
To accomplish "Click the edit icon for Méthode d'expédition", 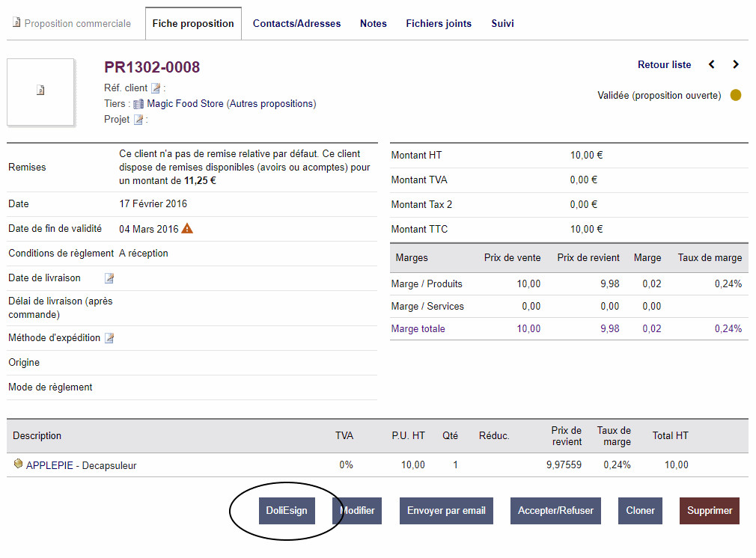I will (x=109, y=338).
